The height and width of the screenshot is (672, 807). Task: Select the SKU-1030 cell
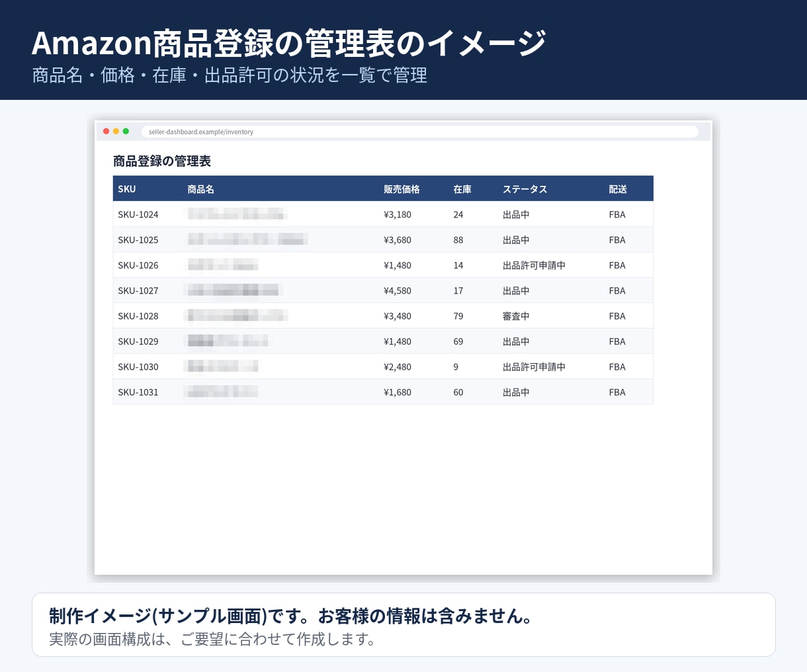point(138,366)
